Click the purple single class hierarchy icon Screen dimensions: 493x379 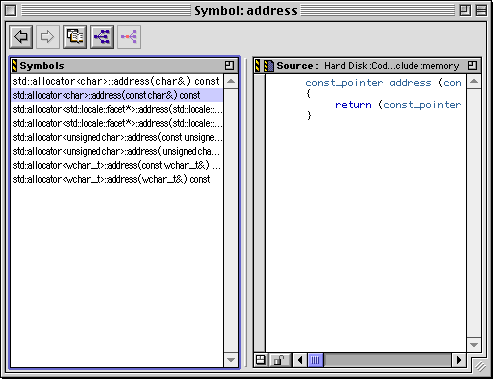click(129, 37)
